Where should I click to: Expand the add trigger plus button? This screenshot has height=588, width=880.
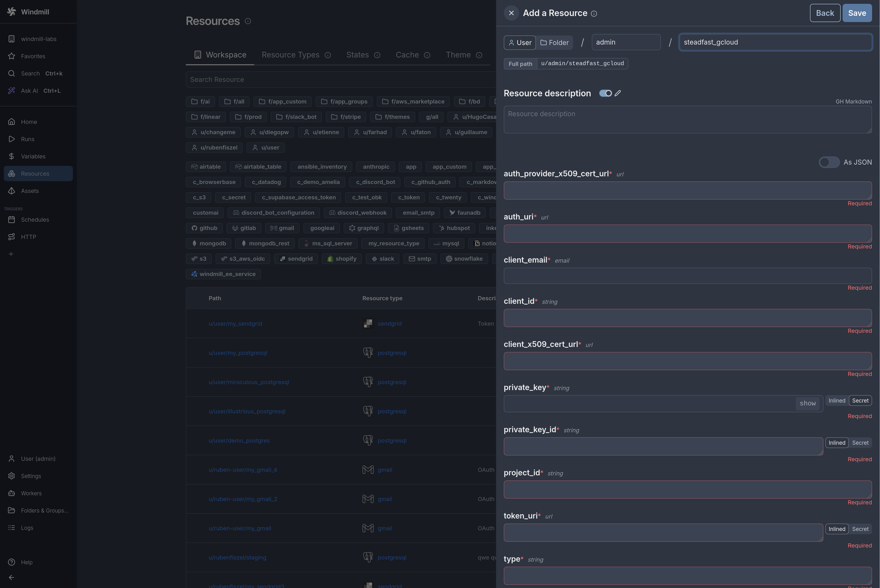point(11,254)
